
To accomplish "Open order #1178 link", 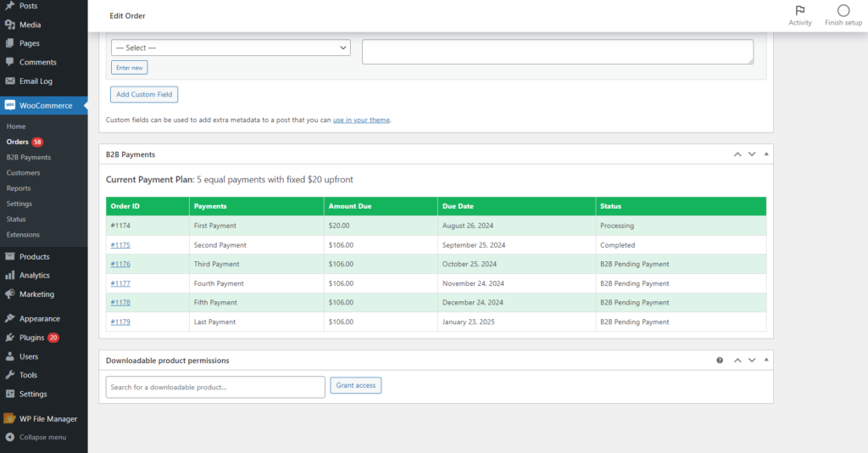I will pos(120,302).
